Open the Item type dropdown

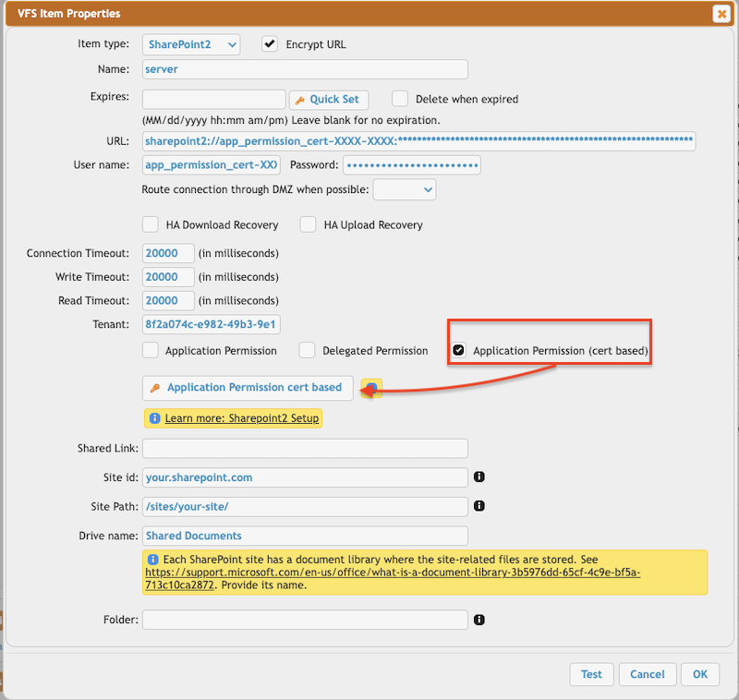(191, 44)
